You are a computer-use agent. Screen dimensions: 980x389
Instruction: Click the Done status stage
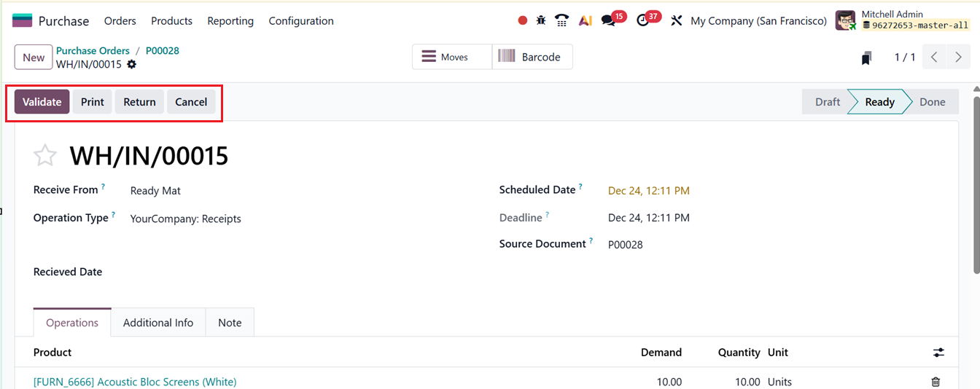click(x=932, y=102)
